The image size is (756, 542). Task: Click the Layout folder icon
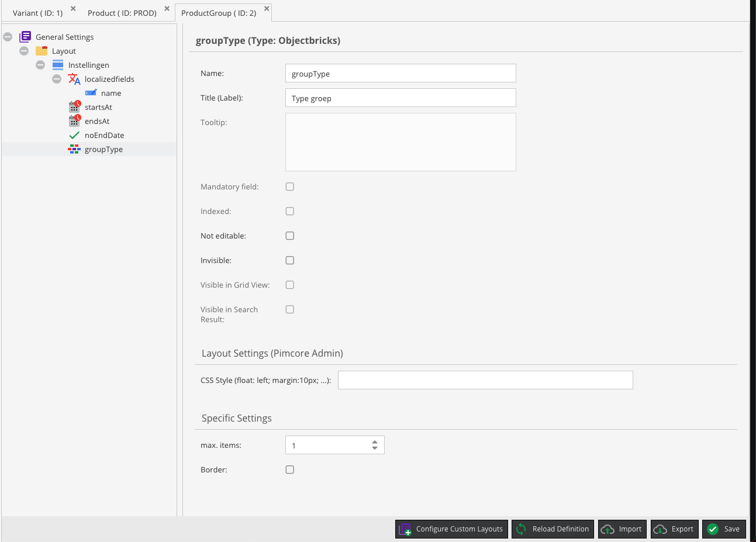click(42, 50)
